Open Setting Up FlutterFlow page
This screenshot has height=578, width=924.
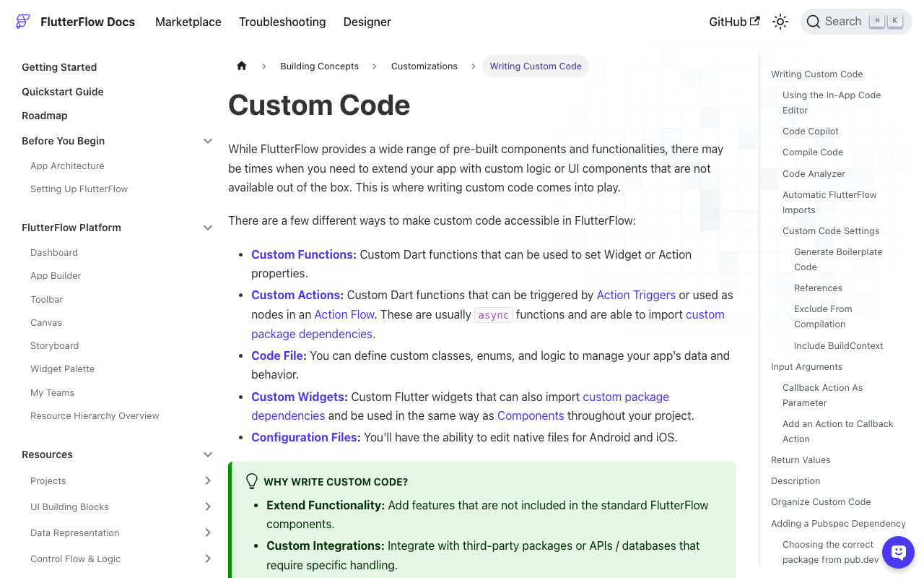coord(79,189)
